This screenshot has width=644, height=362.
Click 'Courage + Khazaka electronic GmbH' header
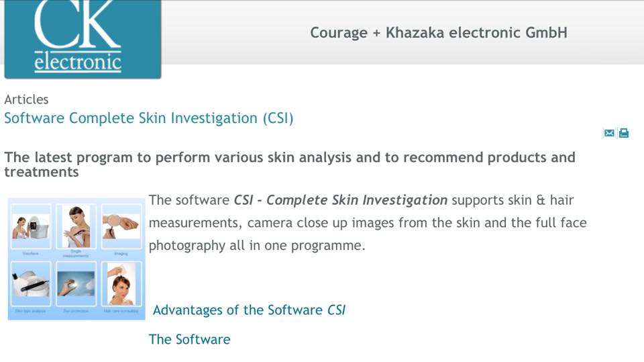438,33
